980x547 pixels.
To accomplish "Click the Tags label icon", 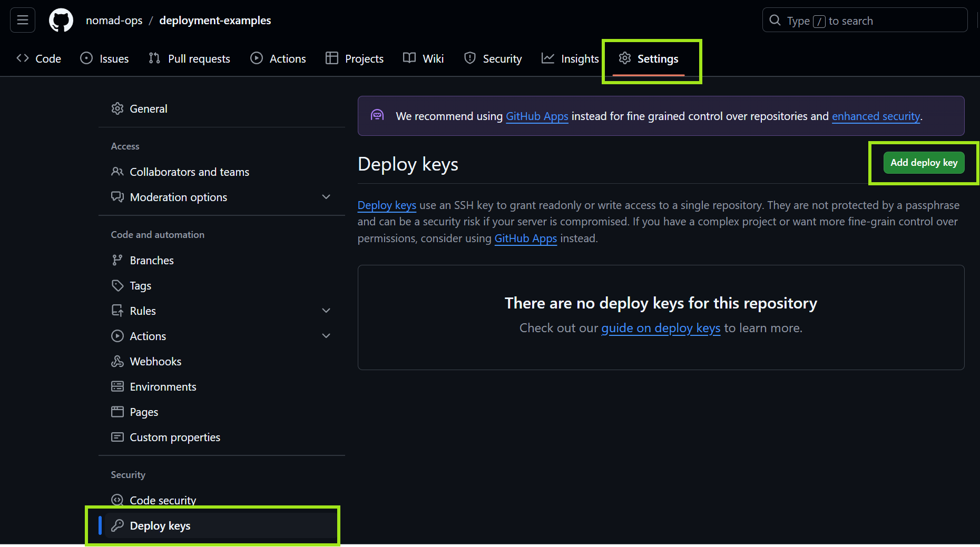I will pos(117,285).
